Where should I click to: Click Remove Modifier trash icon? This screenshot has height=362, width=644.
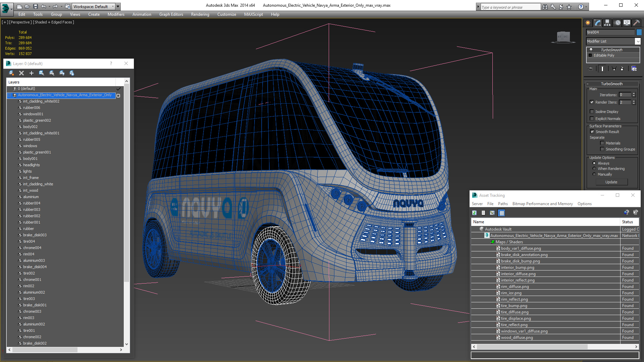click(622, 68)
